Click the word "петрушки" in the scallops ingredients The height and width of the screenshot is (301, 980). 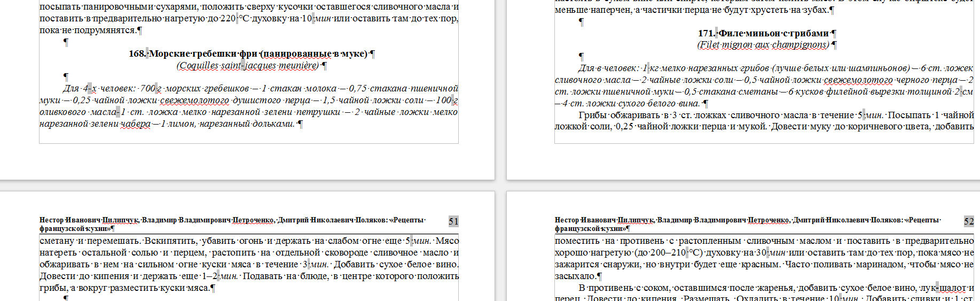[319, 112]
